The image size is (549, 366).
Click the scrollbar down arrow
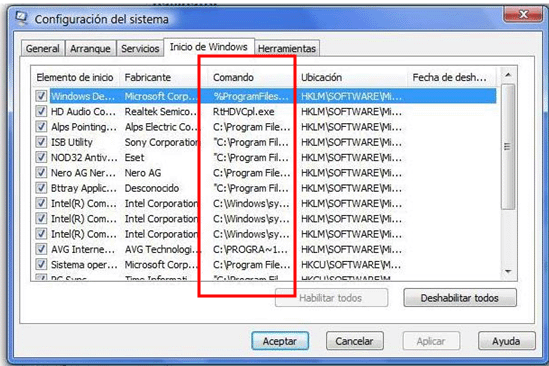pyautogui.click(x=508, y=272)
